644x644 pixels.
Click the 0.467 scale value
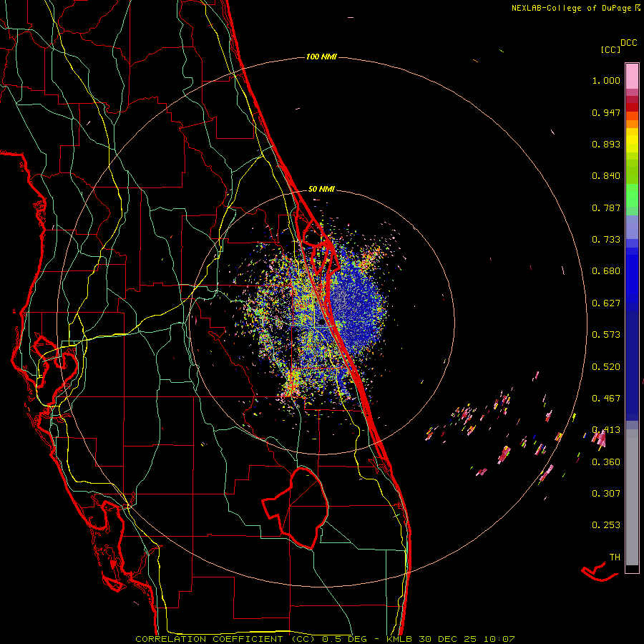coord(606,399)
